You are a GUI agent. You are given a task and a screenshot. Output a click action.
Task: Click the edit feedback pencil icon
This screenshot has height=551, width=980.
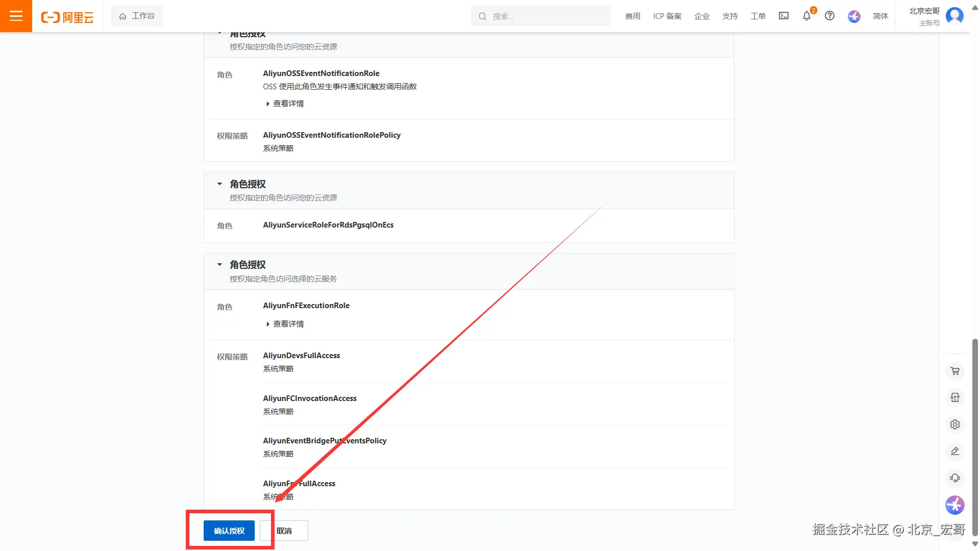955,451
